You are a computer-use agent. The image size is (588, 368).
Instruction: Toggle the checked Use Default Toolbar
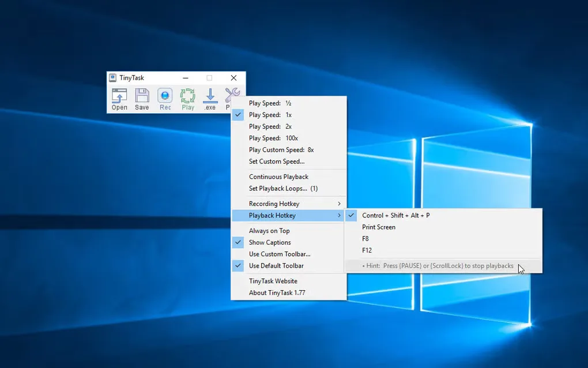click(x=288, y=265)
